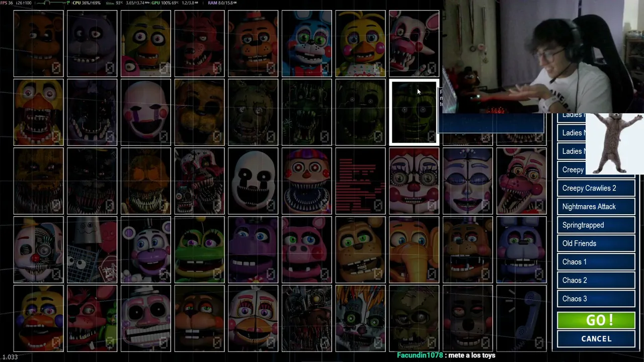Select the Chaos 2 challenge
The width and height of the screenshot is (644, 362).
pyautogui.click(x=596, y=281)
